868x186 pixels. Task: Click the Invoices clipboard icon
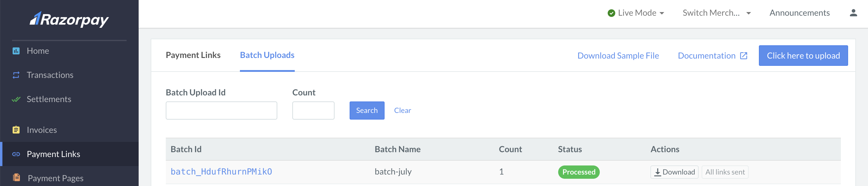point(16,130)
